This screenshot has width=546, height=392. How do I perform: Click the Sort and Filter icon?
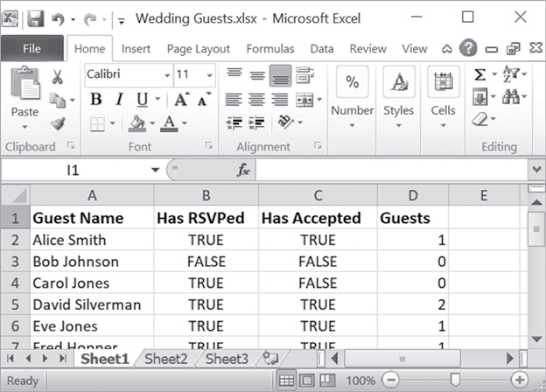click(511, 73)
